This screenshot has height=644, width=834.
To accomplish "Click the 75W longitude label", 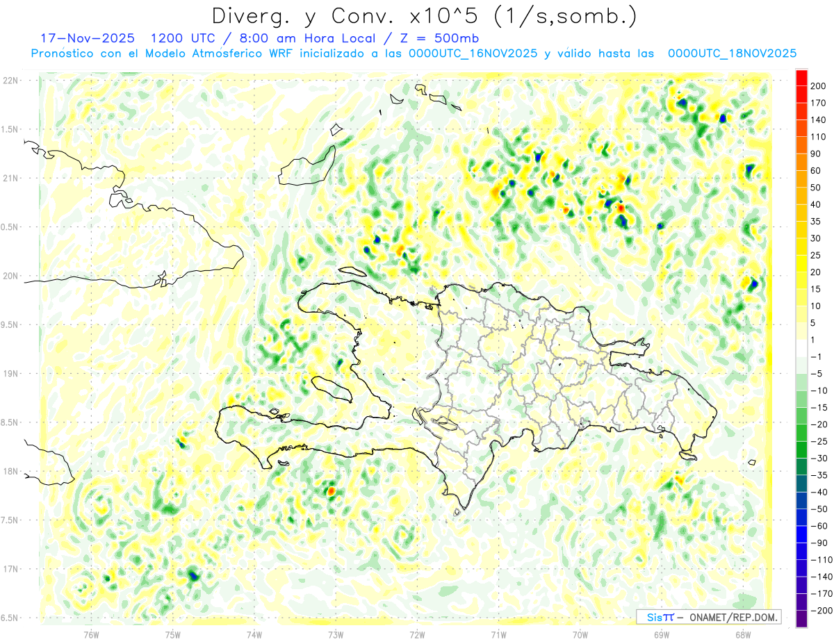I will (173, 634).
